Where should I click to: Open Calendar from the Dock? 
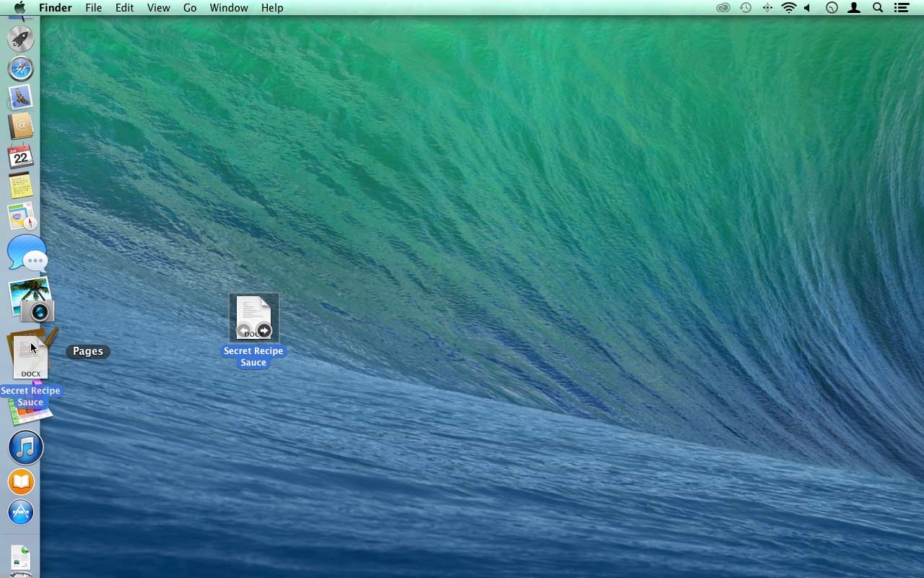tap(20, 155)
